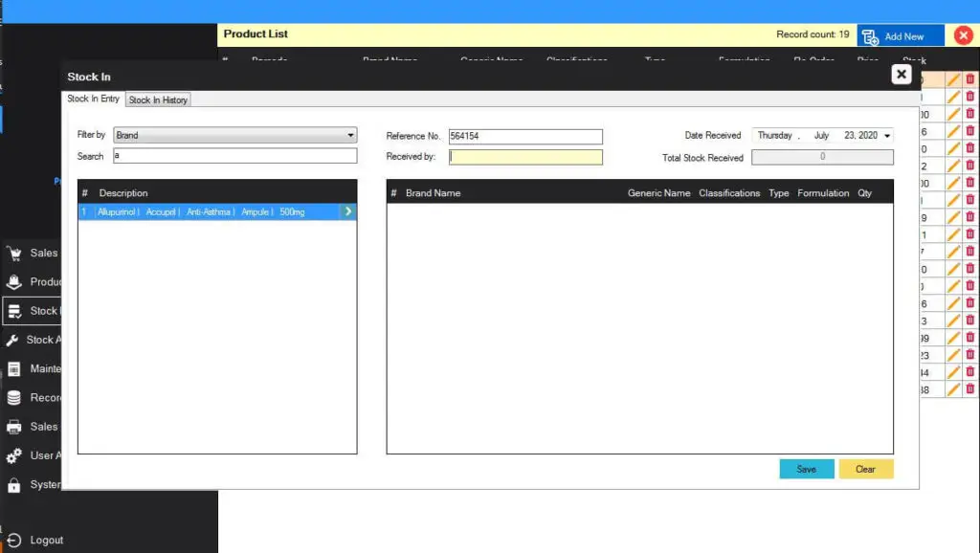This screenshot has width=980, height=553.
Task: Click the pencil edit icon in the last product row
Action: [x=953, y=389]
